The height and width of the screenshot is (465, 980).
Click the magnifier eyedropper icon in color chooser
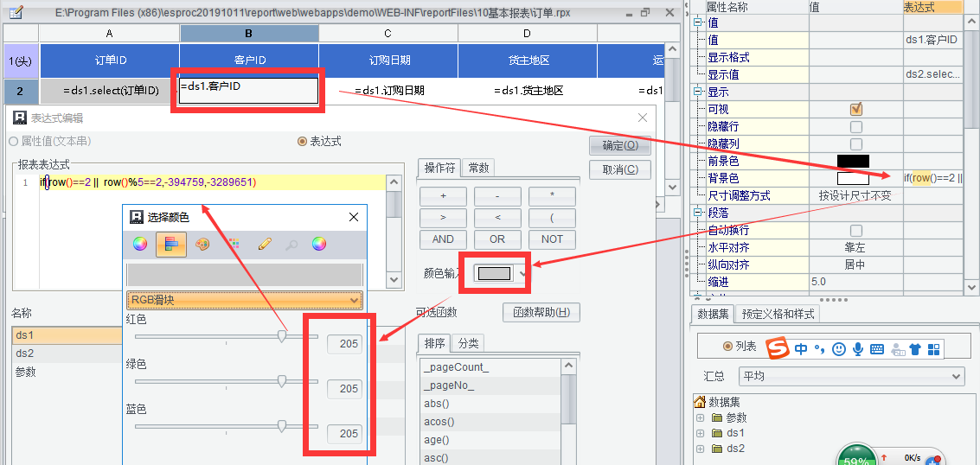point(291,245)
